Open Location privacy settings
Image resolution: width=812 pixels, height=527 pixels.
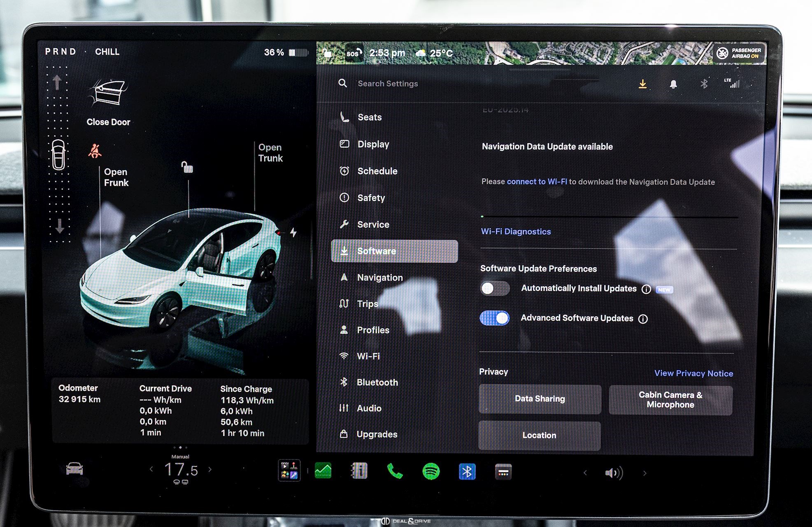coord(539,436)
